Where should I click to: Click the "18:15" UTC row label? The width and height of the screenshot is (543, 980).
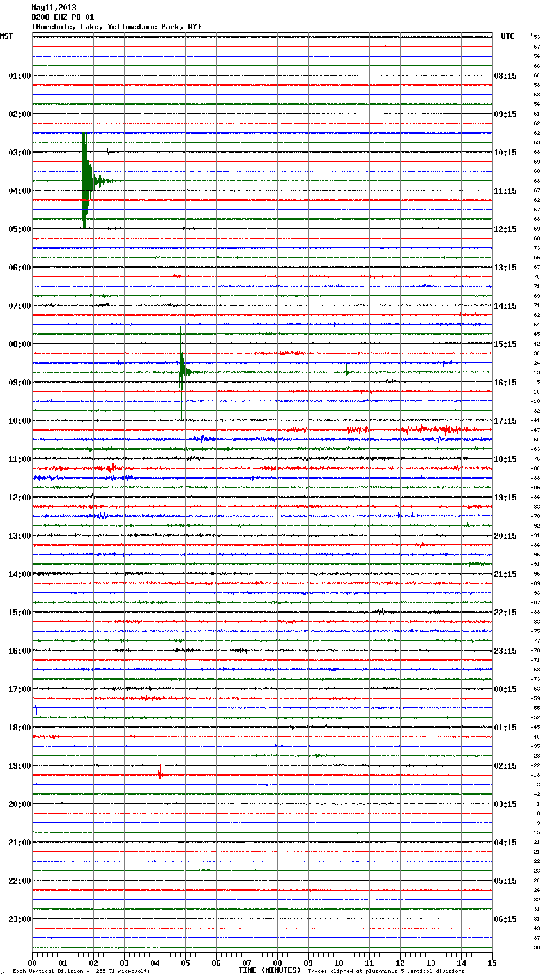[x=505, y=459]
